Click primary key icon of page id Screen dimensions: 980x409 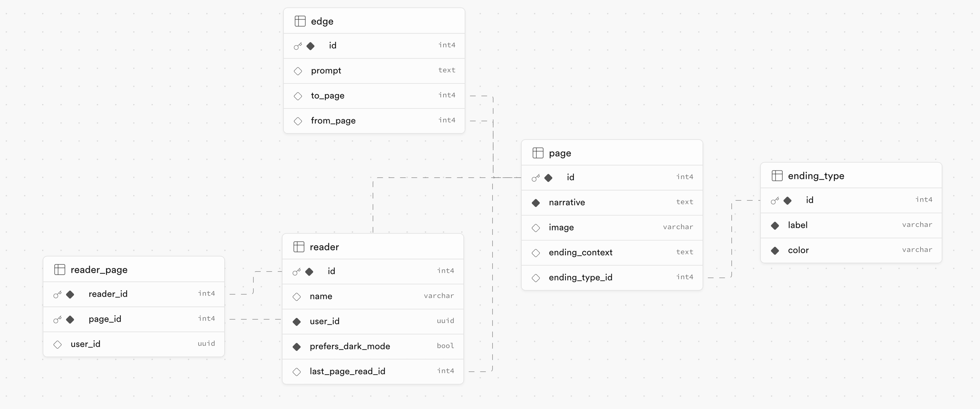(x=536, y=178)
